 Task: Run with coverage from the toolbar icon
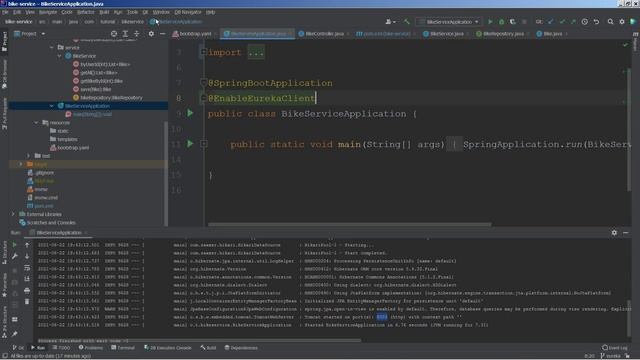pos(512,22)
